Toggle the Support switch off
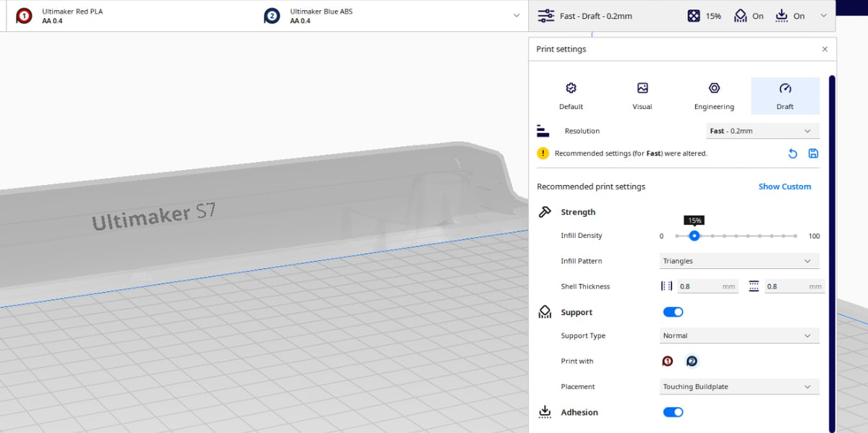The width and height of the screenshot is (868, 433). 673,312
